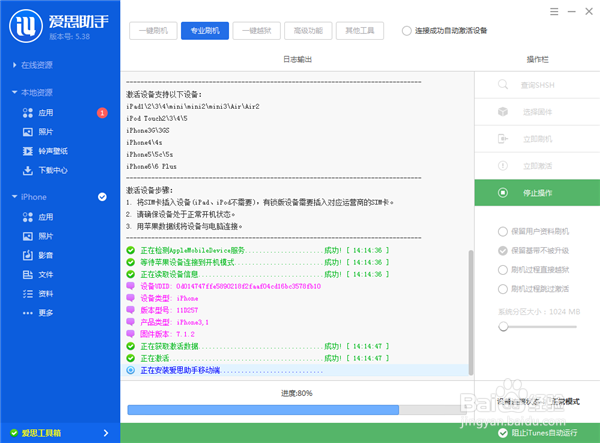Click 版本号: 5.38 text

coord(70,37)
